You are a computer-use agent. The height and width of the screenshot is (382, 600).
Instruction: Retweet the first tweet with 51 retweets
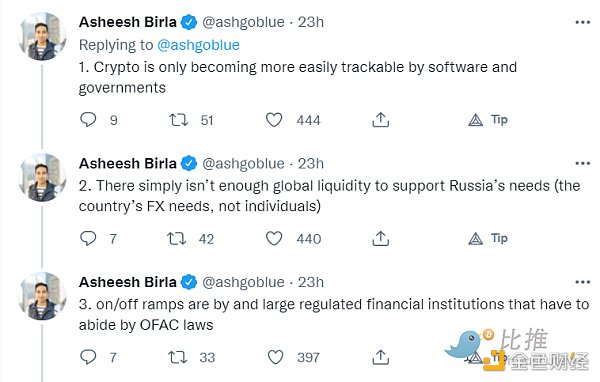[x=179, y=120]
